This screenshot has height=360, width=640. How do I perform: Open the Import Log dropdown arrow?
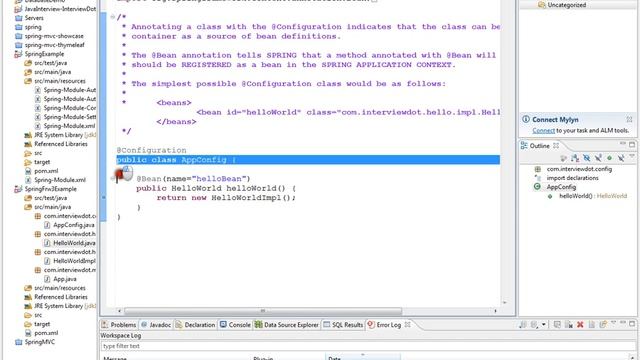[543, 325]
